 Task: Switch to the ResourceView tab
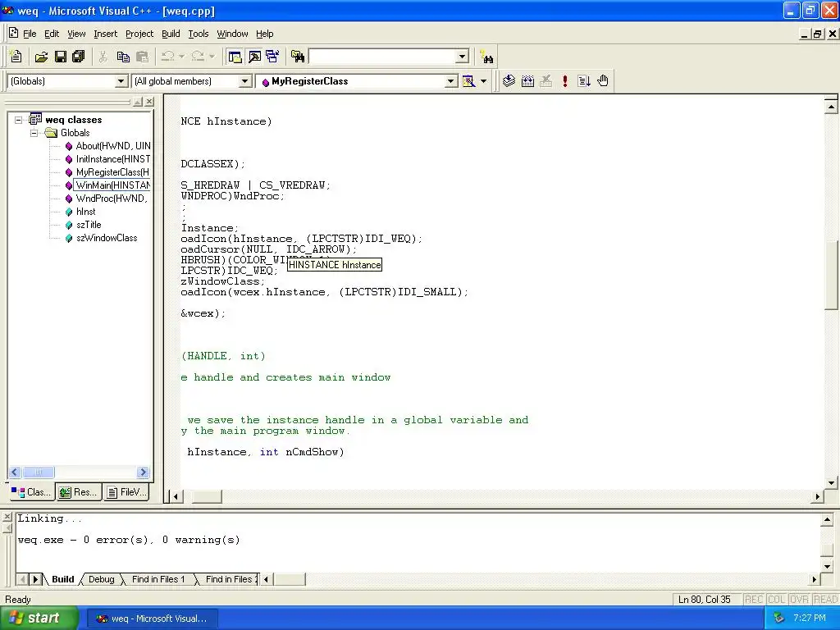click(x=78, y=492)
